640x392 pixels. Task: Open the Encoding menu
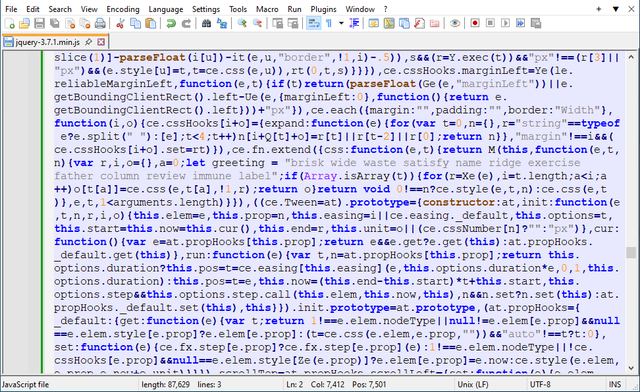pyautogui.click(x=123, y=9)
